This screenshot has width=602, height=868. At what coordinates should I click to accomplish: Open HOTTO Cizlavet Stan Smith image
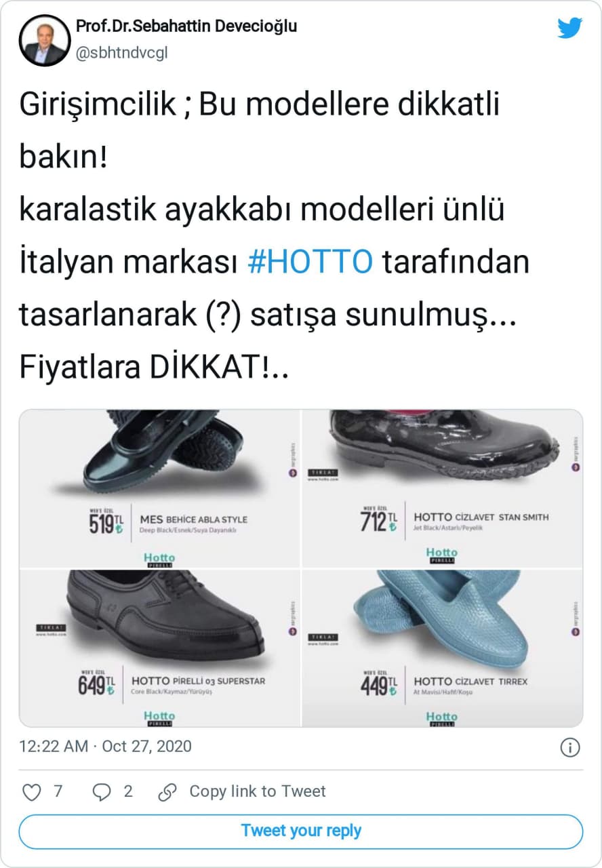(443, 489)
